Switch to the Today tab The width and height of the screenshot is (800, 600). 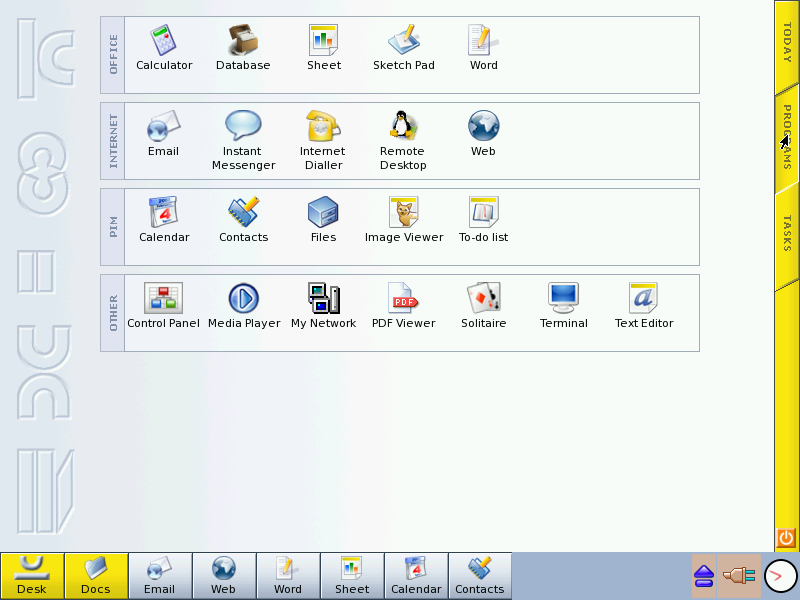[x=787, y=43]
